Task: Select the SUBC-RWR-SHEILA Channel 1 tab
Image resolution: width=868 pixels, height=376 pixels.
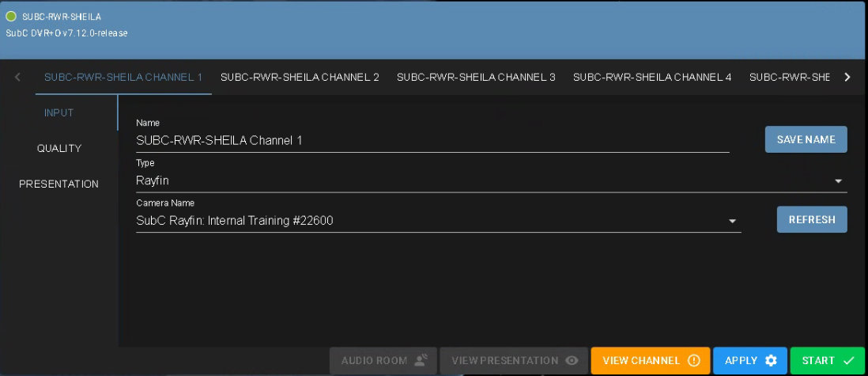Action: (123, 77)
